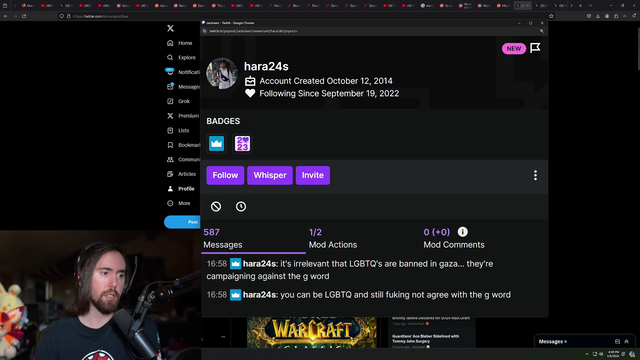The width and height of the screenshot is (640, 360).
Task: Click the ban user circle-slash icon
Action: [x=216, y=207]
